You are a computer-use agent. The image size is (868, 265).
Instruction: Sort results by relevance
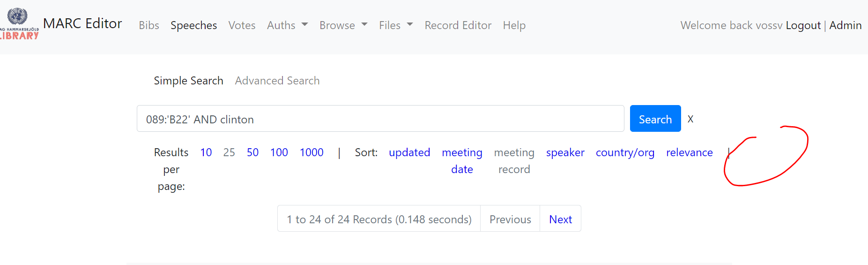pos(690,152)
